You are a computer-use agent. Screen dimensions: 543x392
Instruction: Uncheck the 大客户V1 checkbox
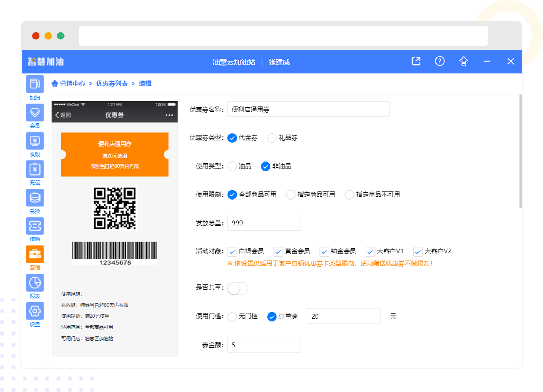370,251
